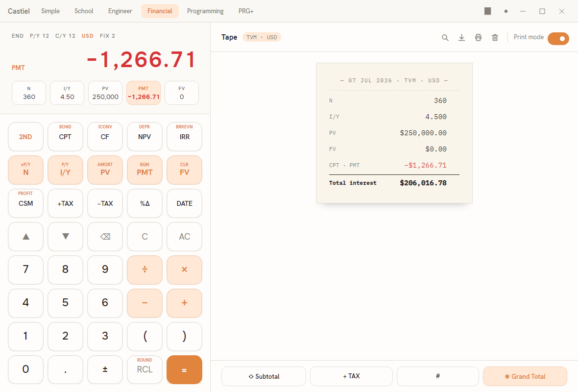Image resolution: width=578 pixels, height=392 pixels.
Task: Click the plus-minus sign key
Action: 105,369
